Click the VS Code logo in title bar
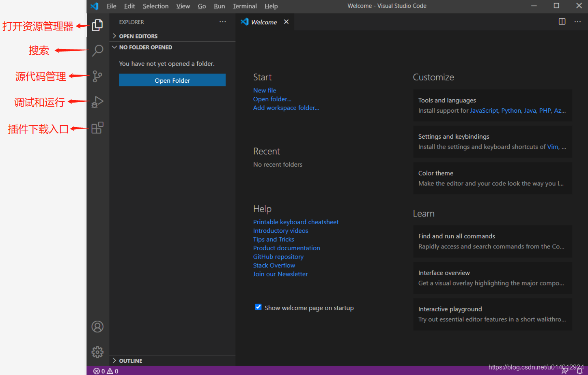Screen dimensions: 588x375 tap(95, 6)
